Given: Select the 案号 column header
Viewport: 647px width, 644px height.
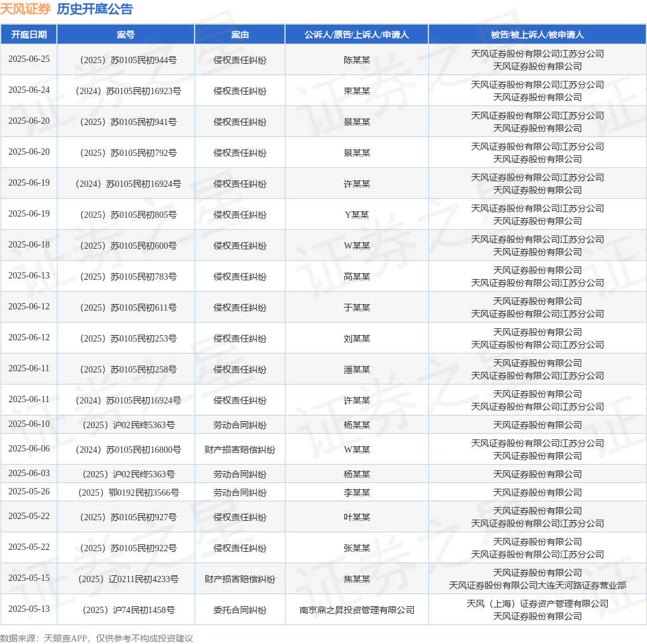Looking at the screenshot, I should coord(126,35).
